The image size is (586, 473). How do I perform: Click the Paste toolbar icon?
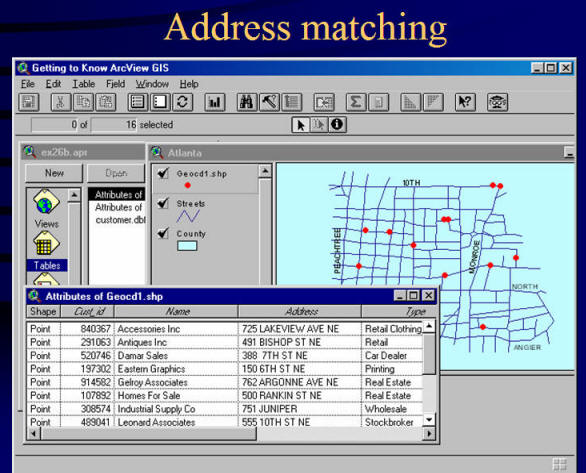pyautogui.click(x=106, y=102)
